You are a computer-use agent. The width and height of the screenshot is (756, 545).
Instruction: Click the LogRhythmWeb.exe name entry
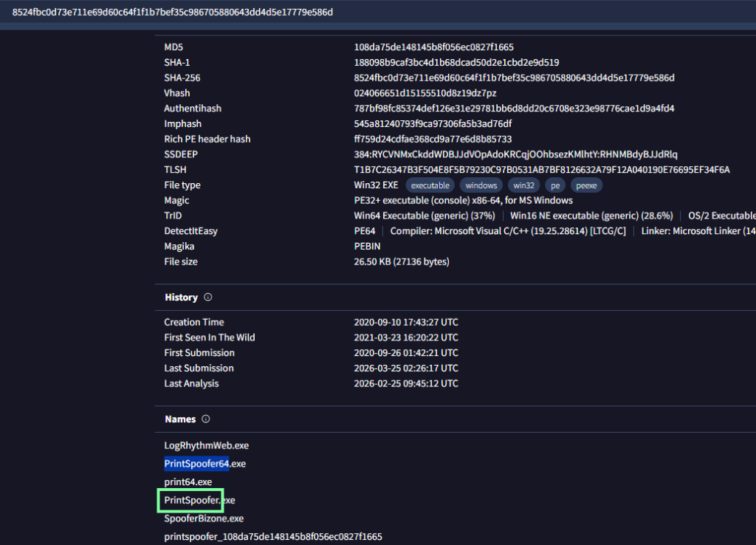[x=206, y=446]
